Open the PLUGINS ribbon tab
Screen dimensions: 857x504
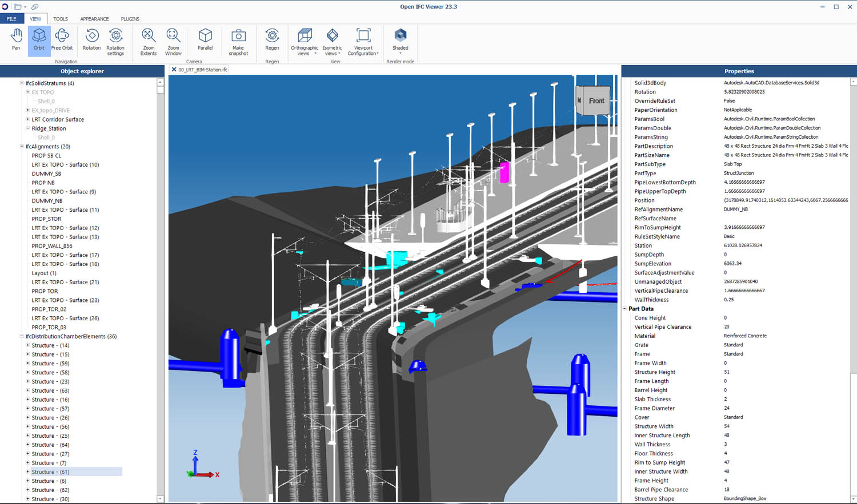click(x=130, y=19)
